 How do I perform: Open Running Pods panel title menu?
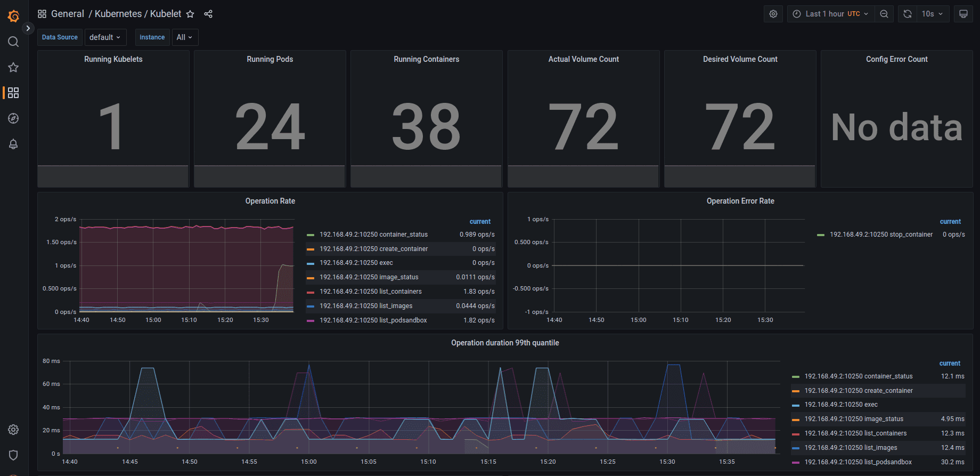270,59
